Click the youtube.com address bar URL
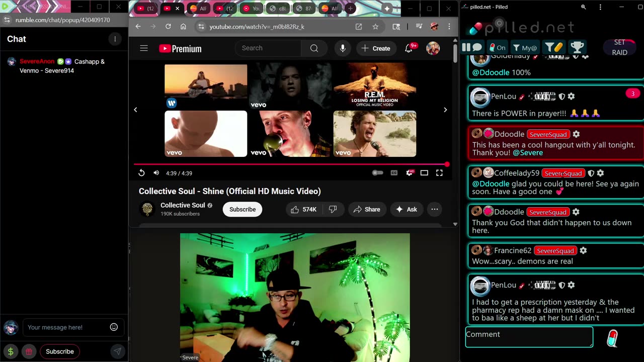 [x=257, y=27]
